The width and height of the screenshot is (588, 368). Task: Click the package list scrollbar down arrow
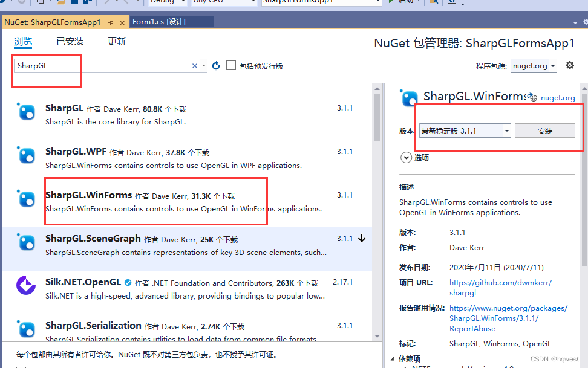tap(377, 336)
